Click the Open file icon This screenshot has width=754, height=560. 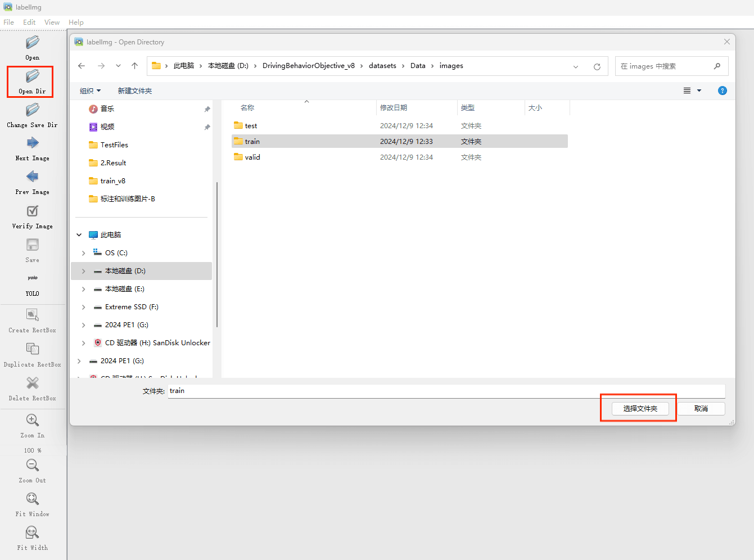[32, 43]
